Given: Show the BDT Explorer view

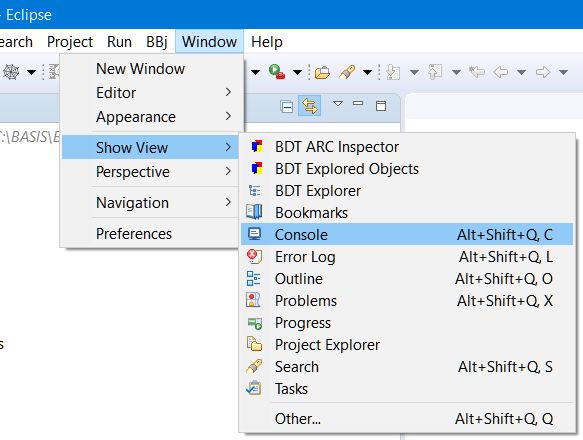Looking at the screenshot, I should pos(407,191).
